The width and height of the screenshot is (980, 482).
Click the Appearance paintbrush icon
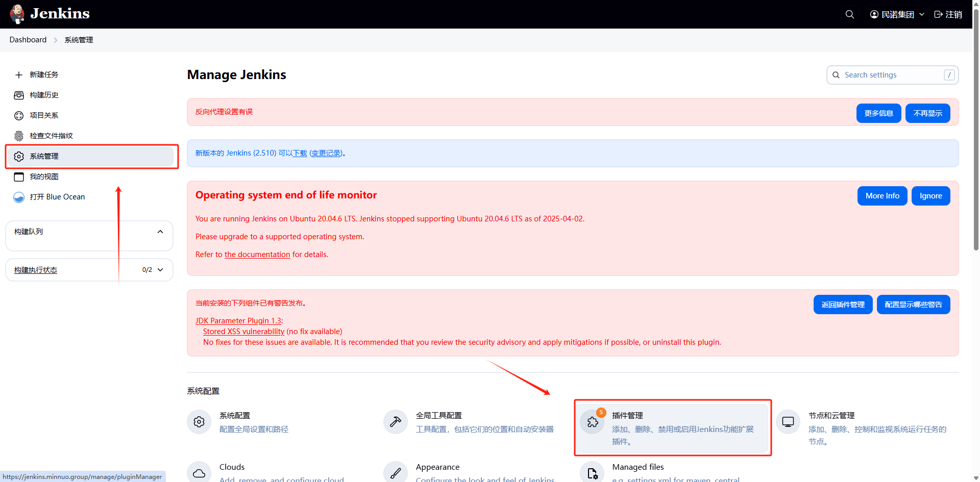pyautogui.click(x=396, y=473)
